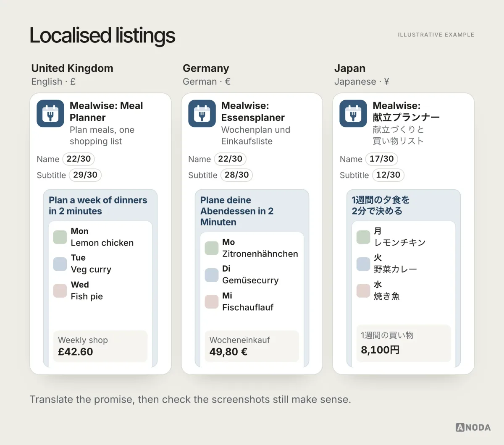
Task: Select the pink swatch beside Fish pie
Action: tap(60, 291)
